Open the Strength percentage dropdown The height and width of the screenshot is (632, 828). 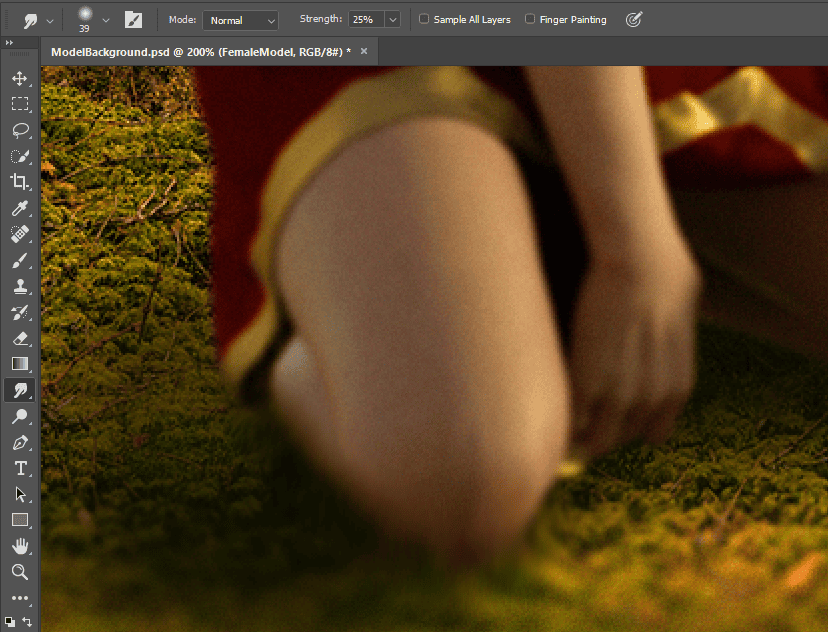374,18
